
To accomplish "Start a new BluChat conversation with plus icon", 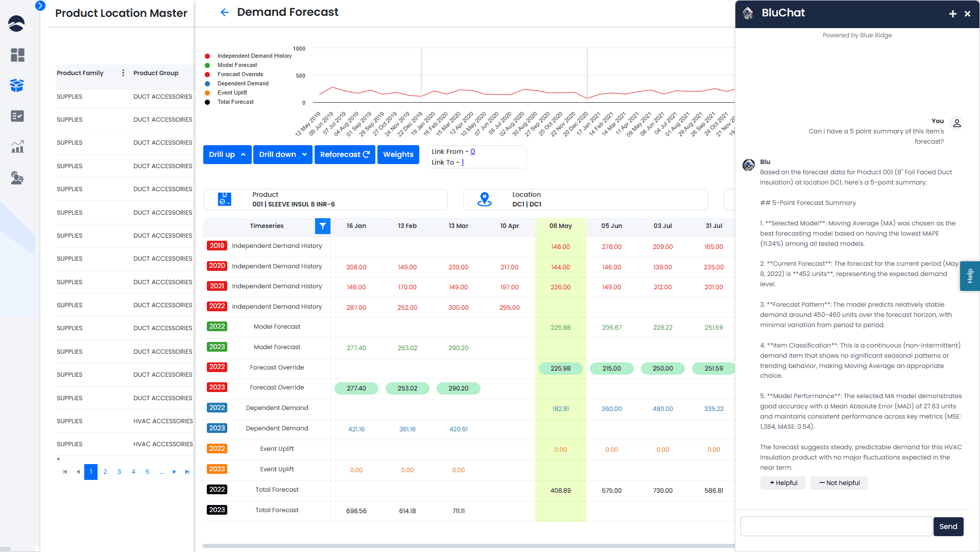I will coord(952,14).
